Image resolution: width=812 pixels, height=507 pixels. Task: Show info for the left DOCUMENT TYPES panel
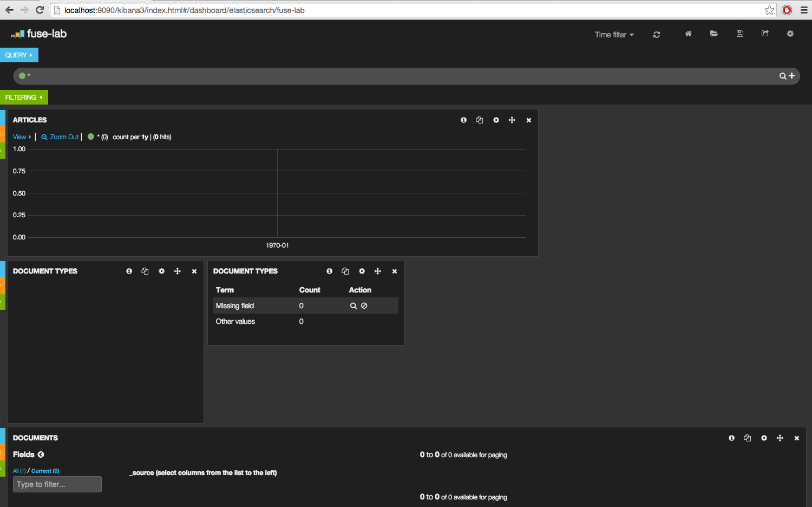click(x=129, y=271)
